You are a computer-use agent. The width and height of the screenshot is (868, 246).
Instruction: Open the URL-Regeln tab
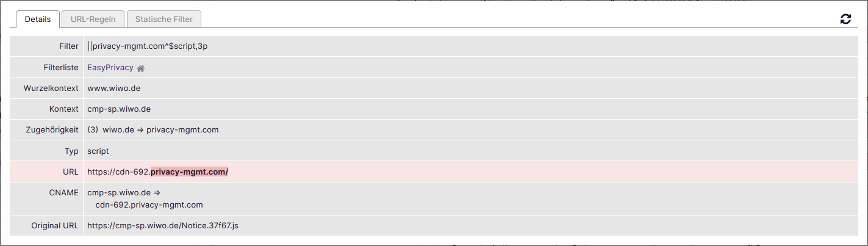93,19
